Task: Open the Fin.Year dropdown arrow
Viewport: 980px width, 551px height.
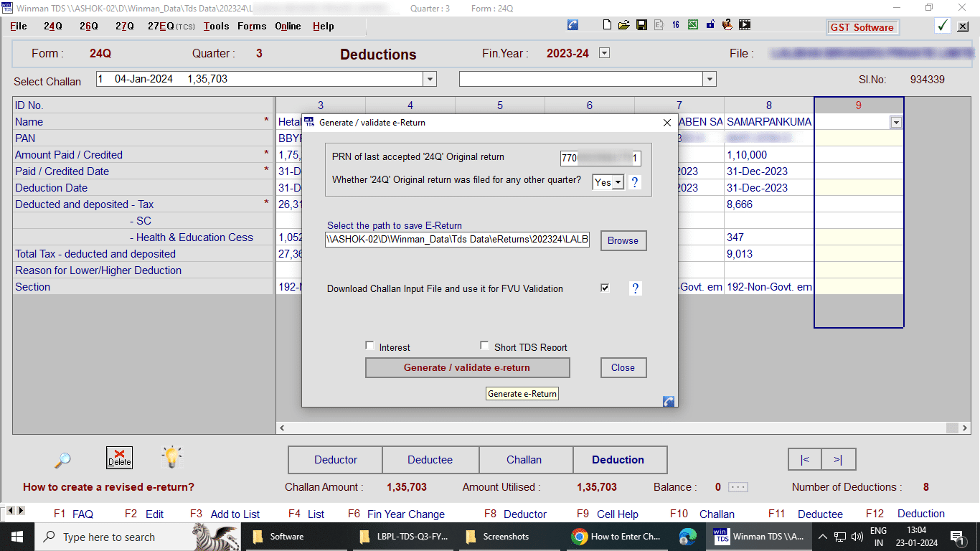Action: 604,53
